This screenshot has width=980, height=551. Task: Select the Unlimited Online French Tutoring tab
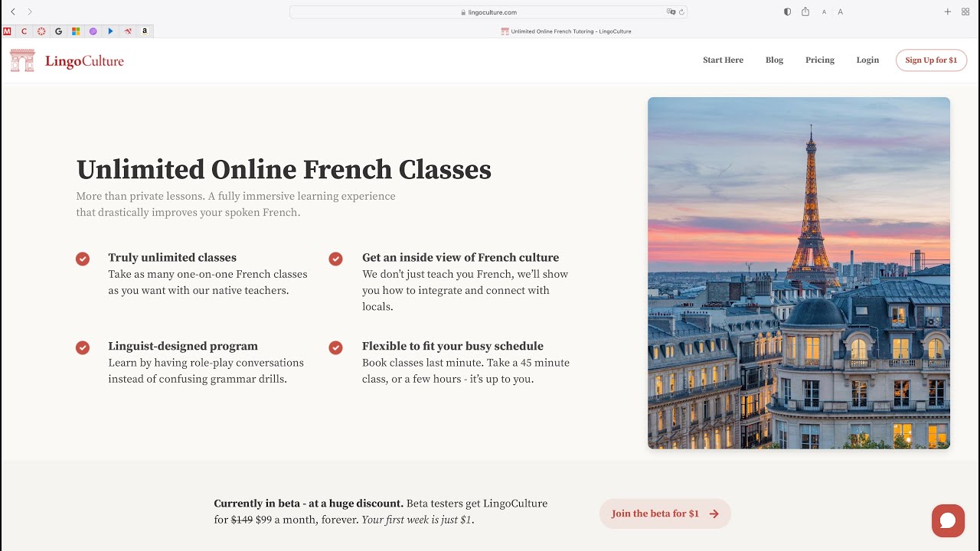pos(567,31)
